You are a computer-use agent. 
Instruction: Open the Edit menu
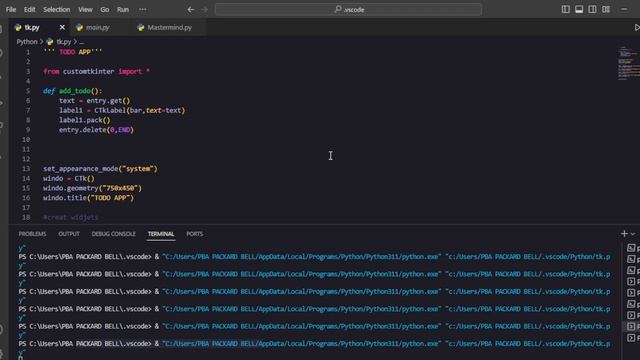pos(29,9)
